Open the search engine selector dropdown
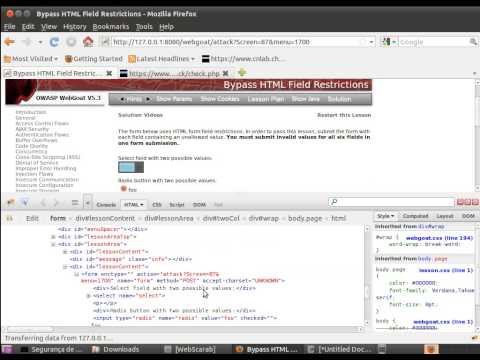 389,42
